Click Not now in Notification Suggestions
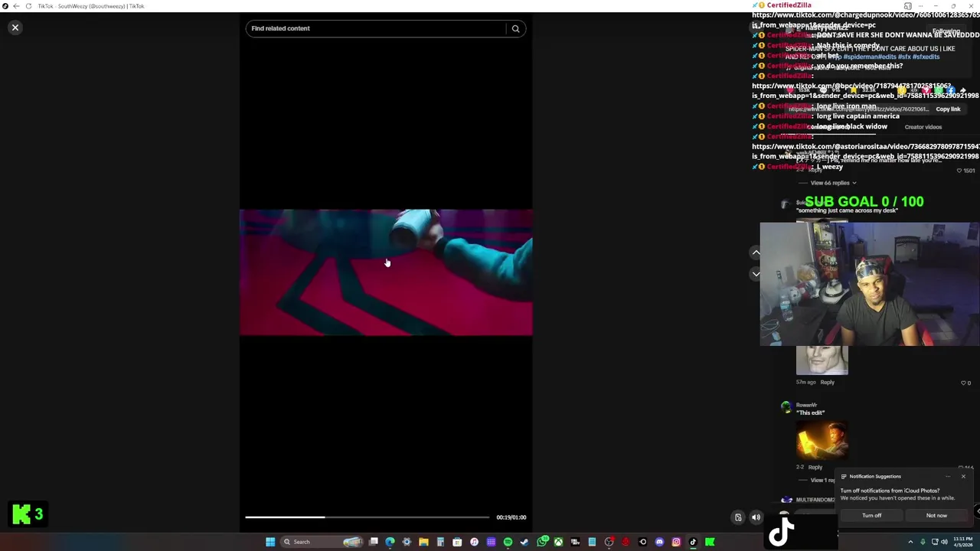Viewport: 980px width, 551px height. click(936, 515)
